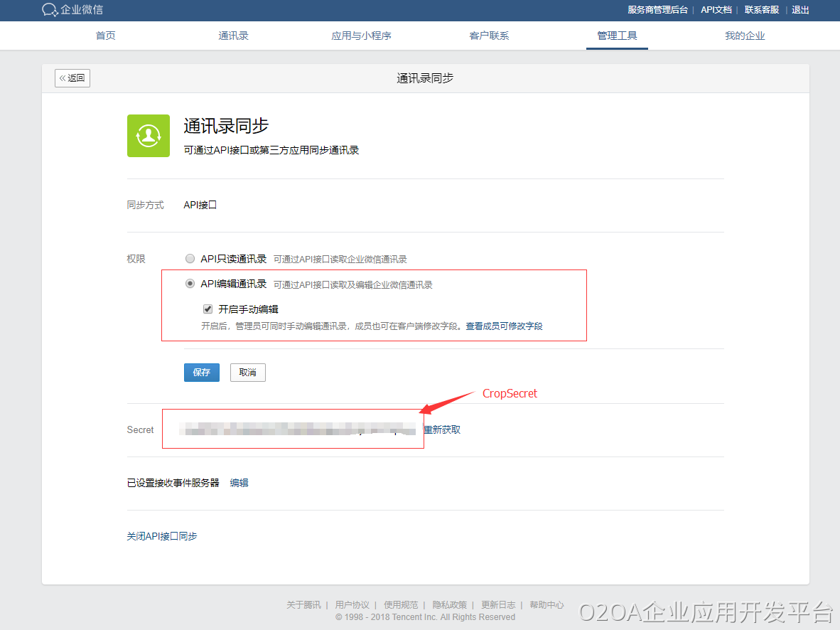Switch to the 通讯录 tab
This screenshot has height=630, width=840.
233,36
